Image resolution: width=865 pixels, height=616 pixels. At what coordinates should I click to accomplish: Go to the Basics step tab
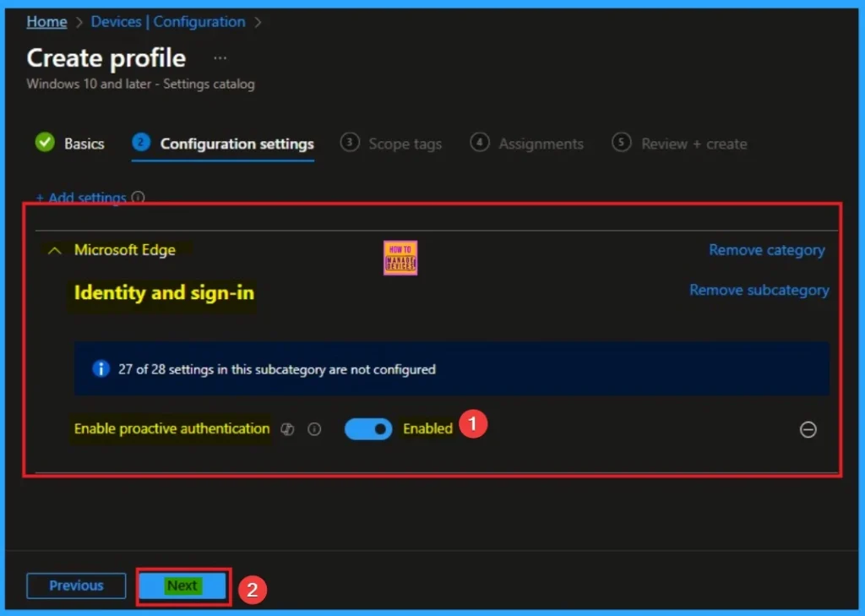(70, 144)
